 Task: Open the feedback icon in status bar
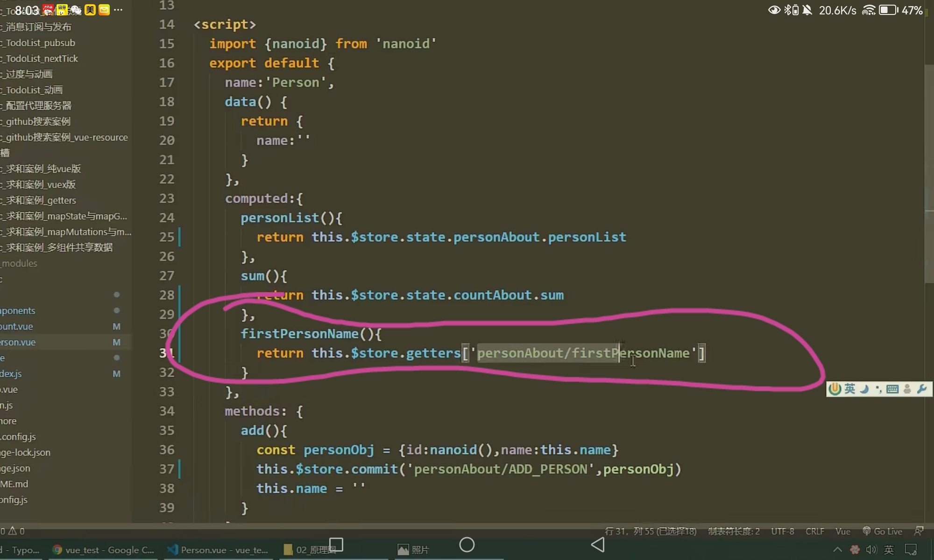919,531
